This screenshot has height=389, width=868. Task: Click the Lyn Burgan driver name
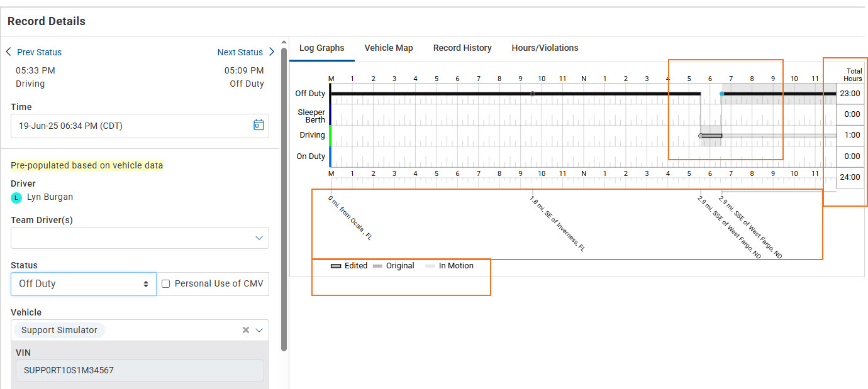tap(50, 197)
